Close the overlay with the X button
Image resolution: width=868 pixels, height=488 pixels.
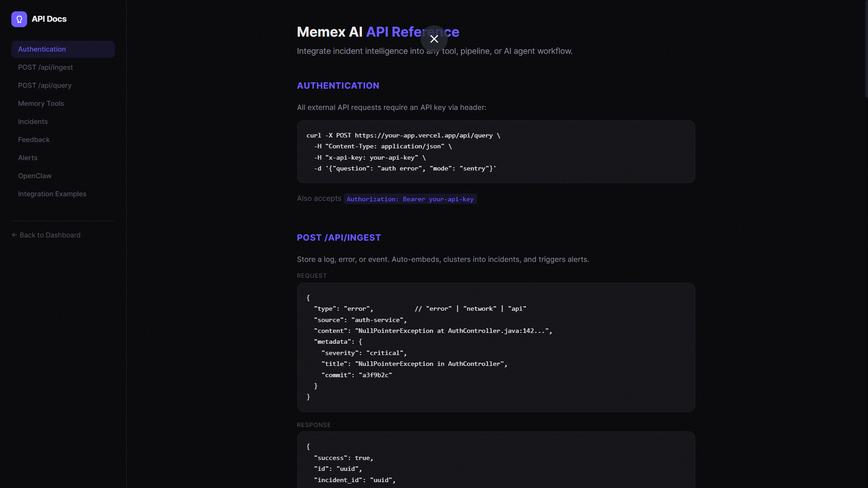(434, 39)
